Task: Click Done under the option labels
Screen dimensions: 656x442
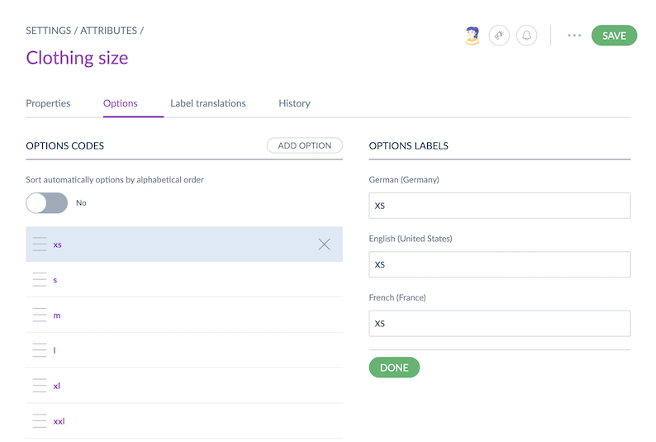Action: tap(394, 367)
